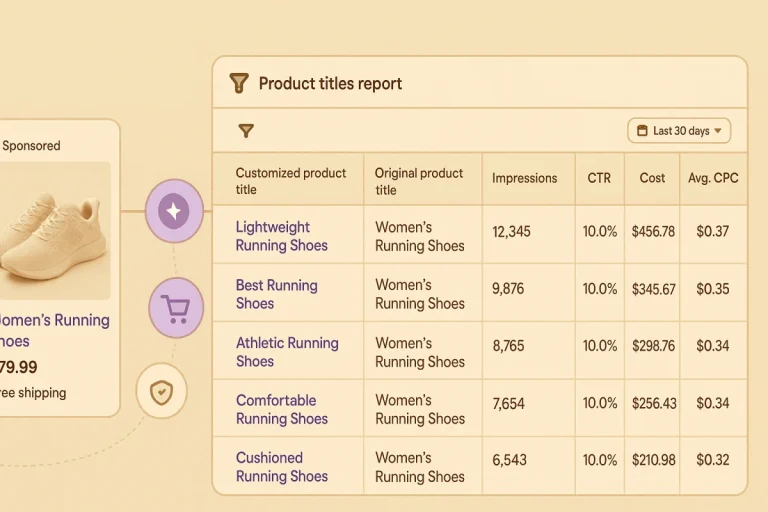768x512 pixels.
Task: Sort by Customized product title column header
Action: click(x=290, y=181)
